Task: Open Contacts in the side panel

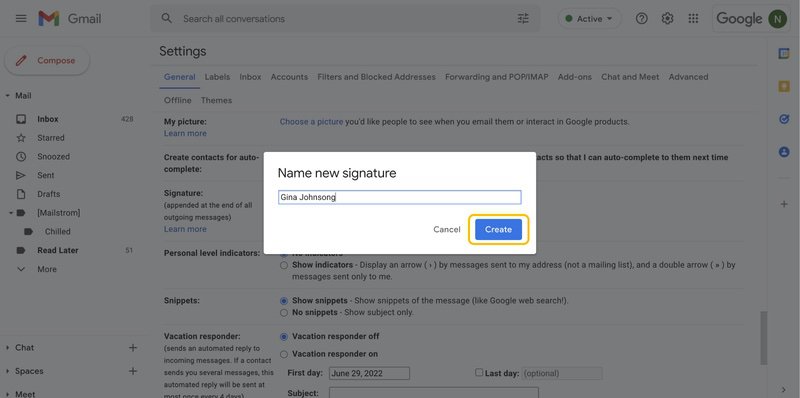Action: [x=784, y=152]
